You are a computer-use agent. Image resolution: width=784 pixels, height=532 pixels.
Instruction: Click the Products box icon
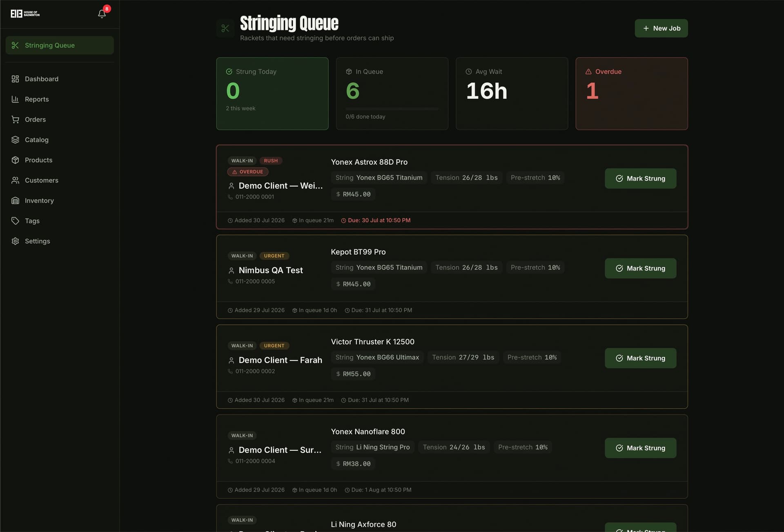click(x=15, y=160)
